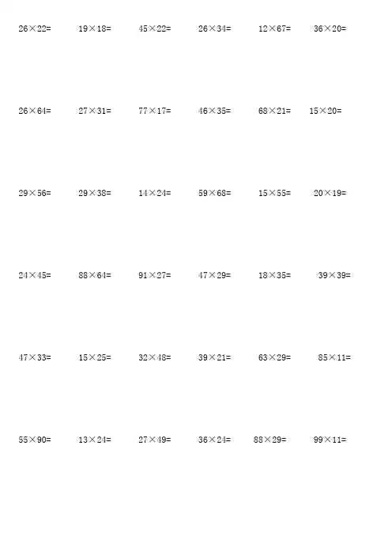The height and width of the screenshot is (555, 392).
Task: Select the equation 20×19=
Action: click(330, 193)
